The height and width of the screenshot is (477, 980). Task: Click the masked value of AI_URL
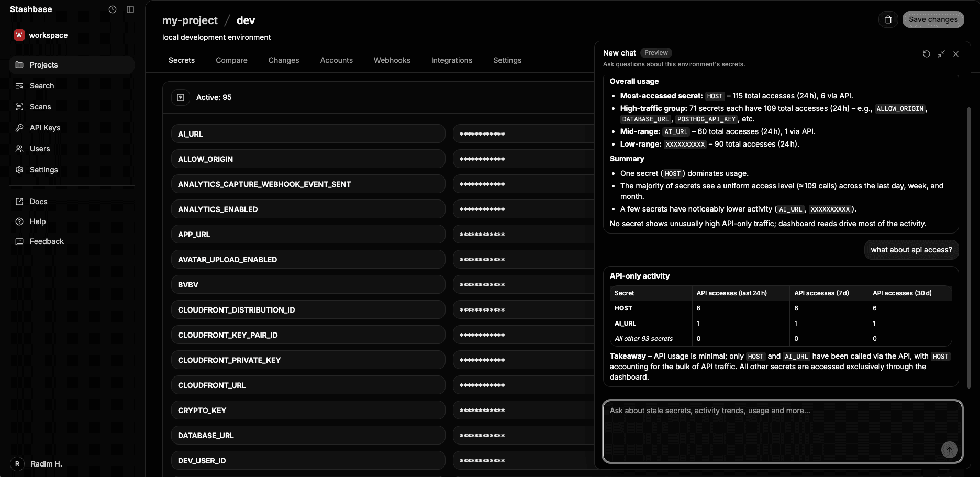point(524,134)
